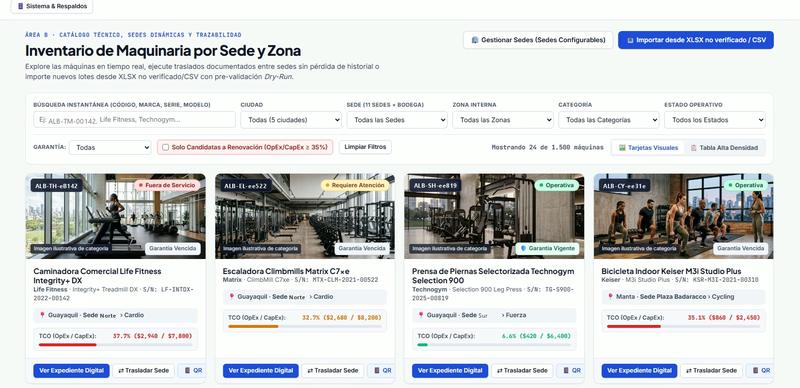Click title Caminadora Comercial Life Fitness Integrity+ DX
Screen dimensions: 800x388
click(97, 276)
